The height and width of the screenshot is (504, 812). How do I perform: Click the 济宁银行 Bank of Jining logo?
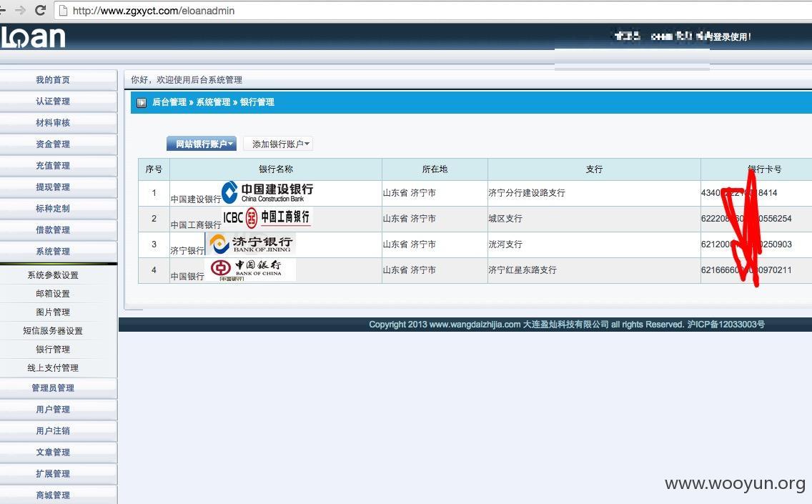tap(251, 244)
